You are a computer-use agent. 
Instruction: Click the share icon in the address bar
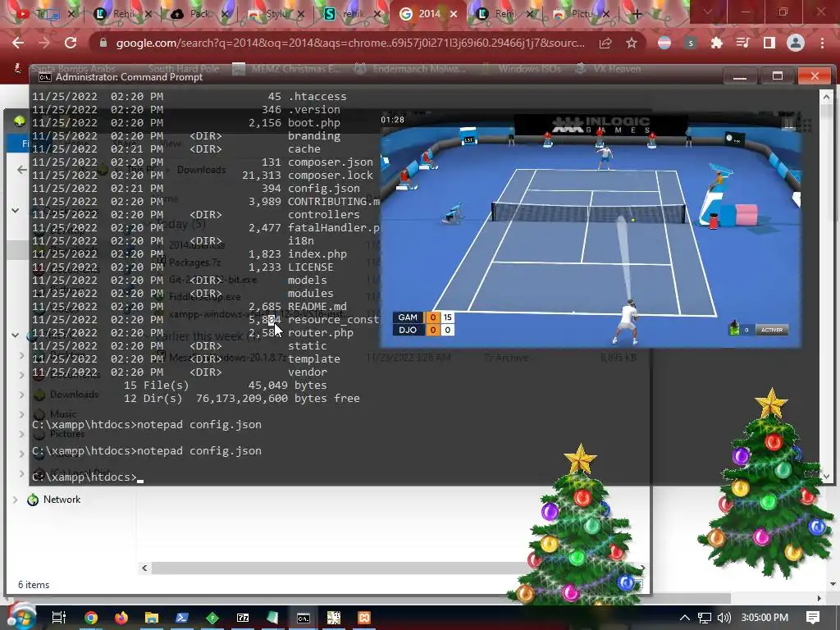[605, 43]
